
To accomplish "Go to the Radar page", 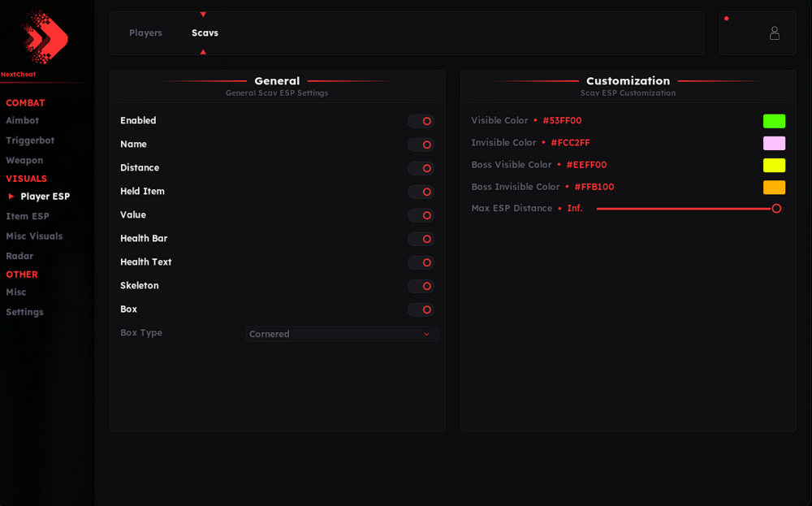I will 19,256.
